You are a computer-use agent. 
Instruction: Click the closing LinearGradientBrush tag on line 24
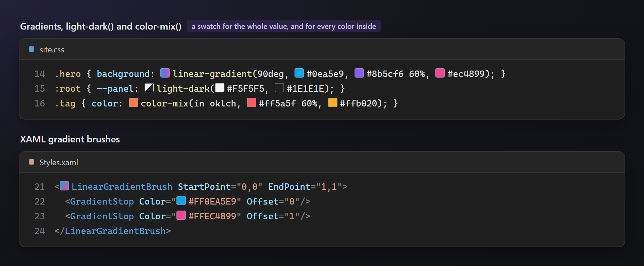113,231
